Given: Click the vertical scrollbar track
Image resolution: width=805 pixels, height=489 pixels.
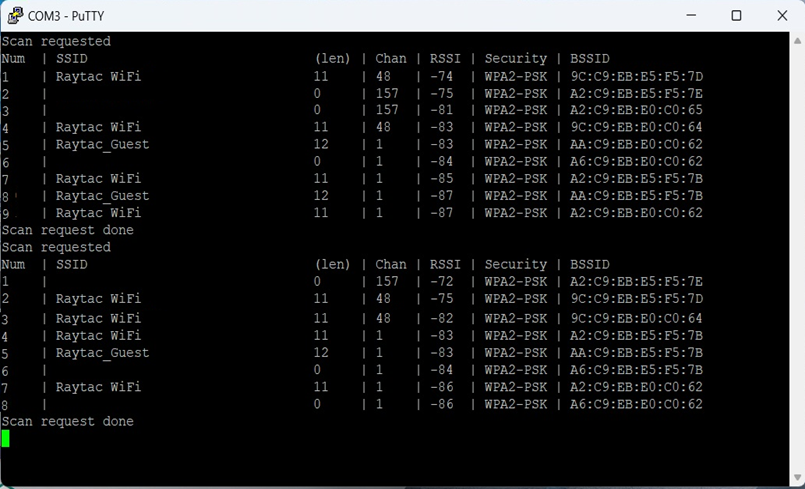Looking at the screenshot, I should (797, 258).
